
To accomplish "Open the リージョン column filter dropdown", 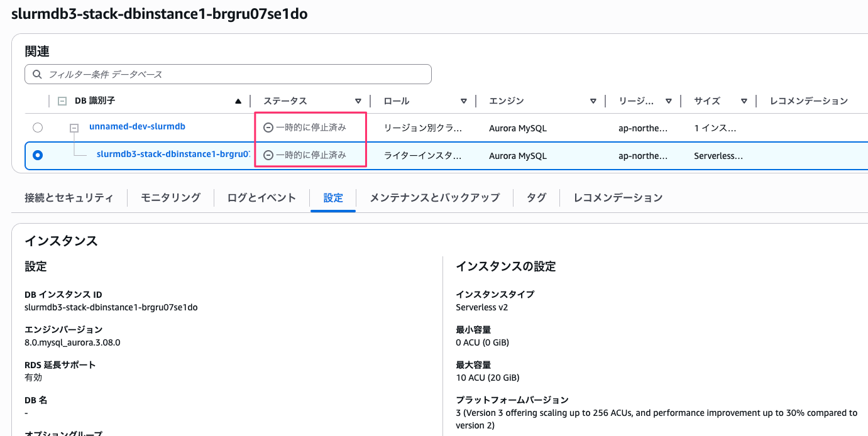I will (x=669, y=101).
